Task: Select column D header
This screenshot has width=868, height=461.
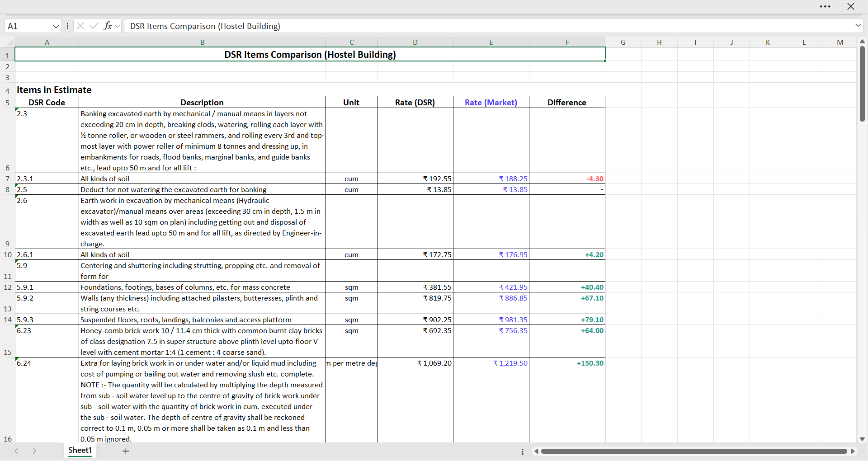Action: click(415, 42)
